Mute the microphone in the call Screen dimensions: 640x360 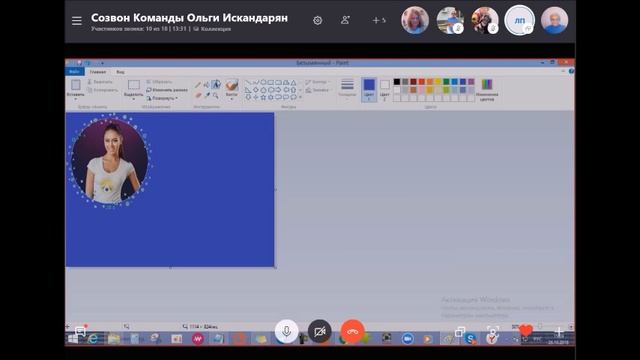pyautogui.click(x=287, y=331)
